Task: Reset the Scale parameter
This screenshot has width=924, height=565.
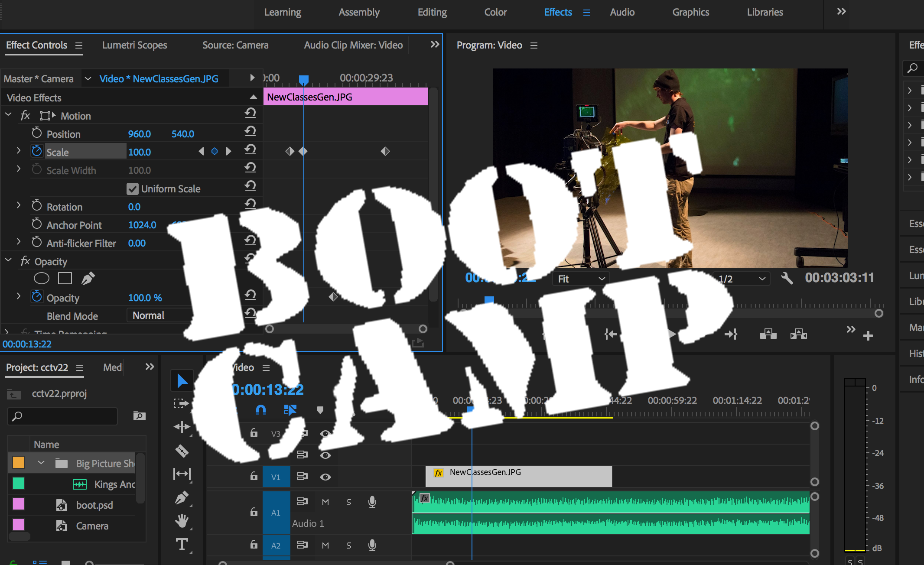Action: click(x=250, y=149)
